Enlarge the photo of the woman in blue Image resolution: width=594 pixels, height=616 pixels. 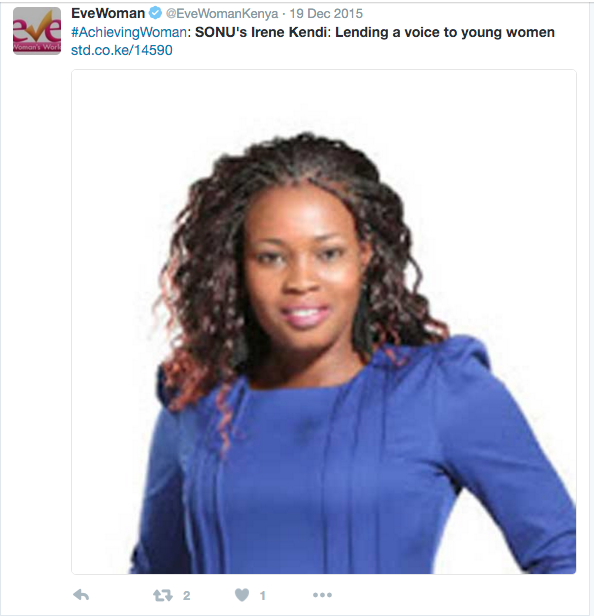coord(324,322)
